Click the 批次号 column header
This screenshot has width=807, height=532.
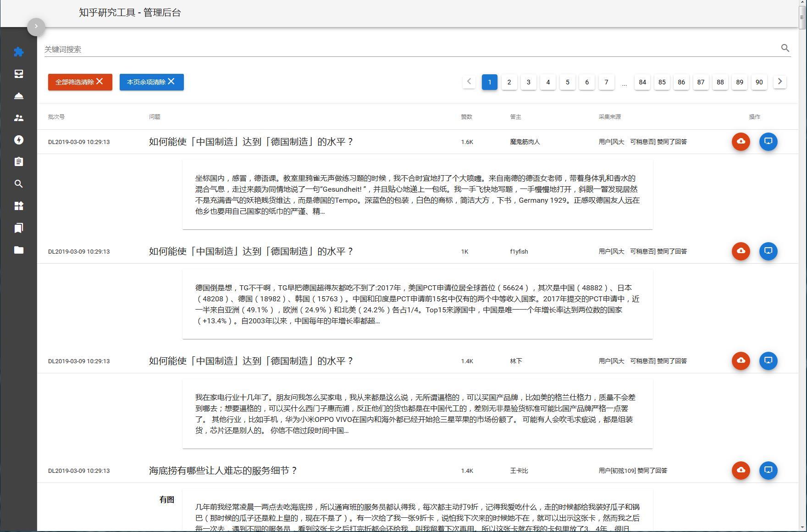click(x=56, y=117)
